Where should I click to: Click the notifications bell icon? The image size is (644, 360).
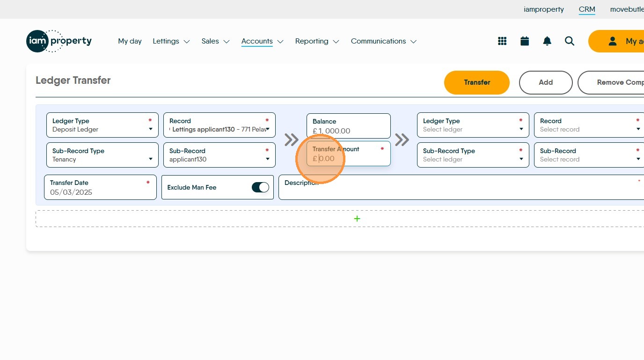[x=547, y=41]
